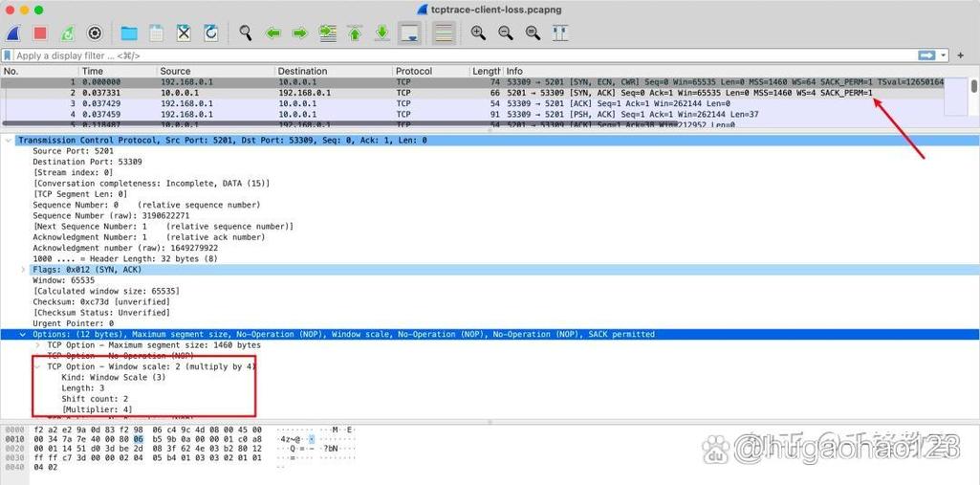
Task: Collapse the Options: (12 bytes) node
Action: (23, 335)
